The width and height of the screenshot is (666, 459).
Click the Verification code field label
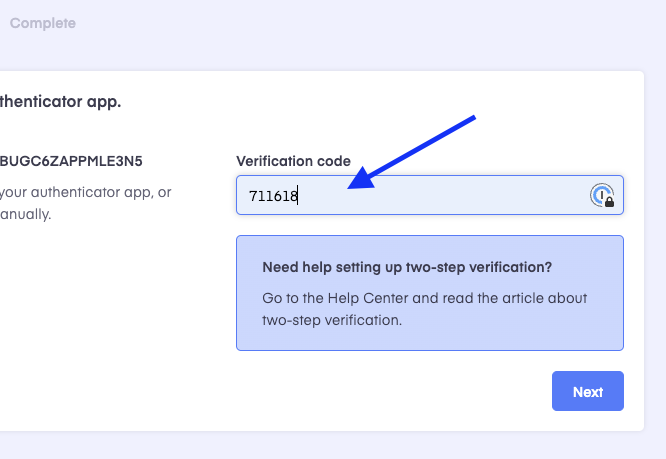[x=293, y=161]
